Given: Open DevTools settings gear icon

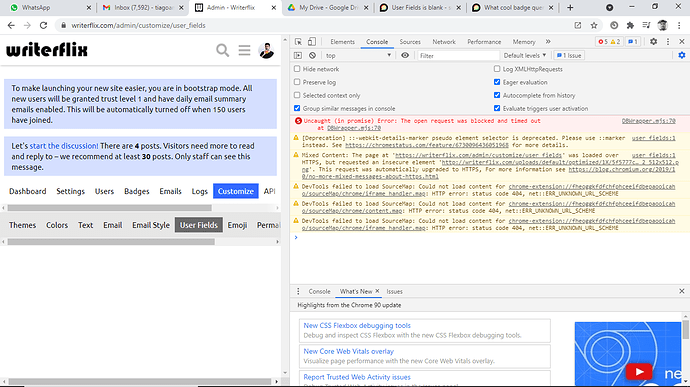Looking at the screenshot, I should [653, 41].
